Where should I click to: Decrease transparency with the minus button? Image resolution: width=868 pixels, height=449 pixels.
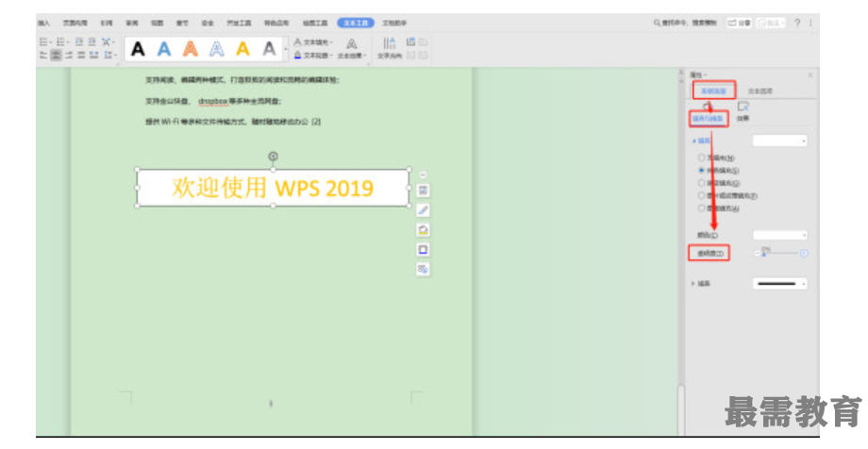tap(758, 253)
